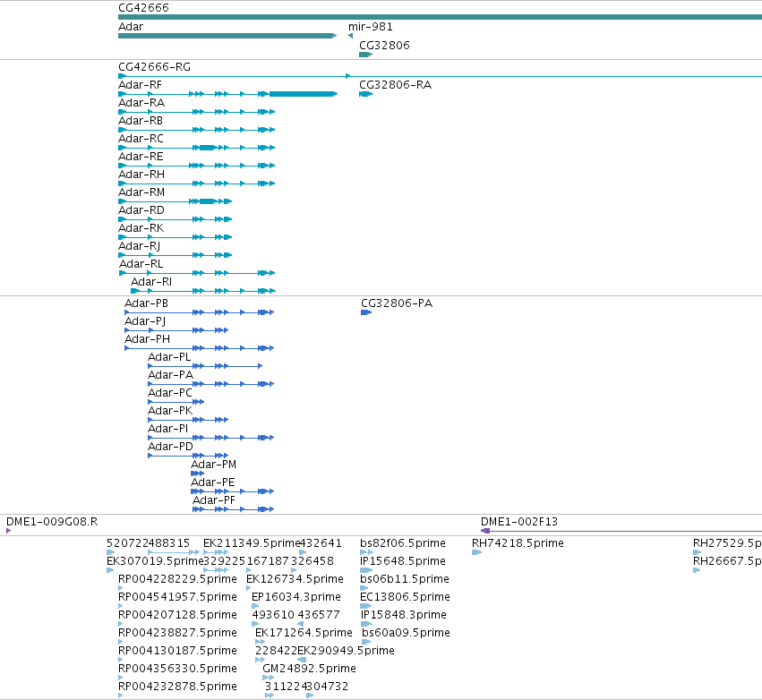Select the 436577 EST label
This screenshot has height=700, width=762.
click(318, 615)
